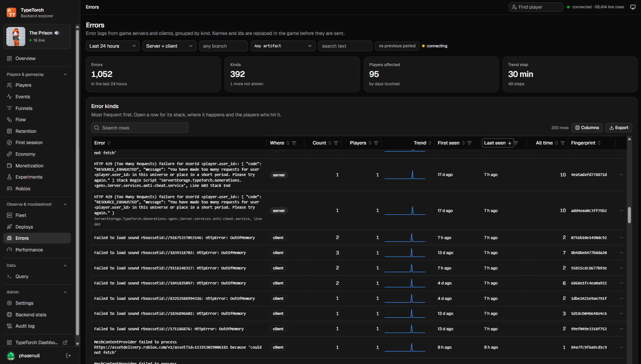
Task: Sort by Trend column header
Action: pos(422,143)
